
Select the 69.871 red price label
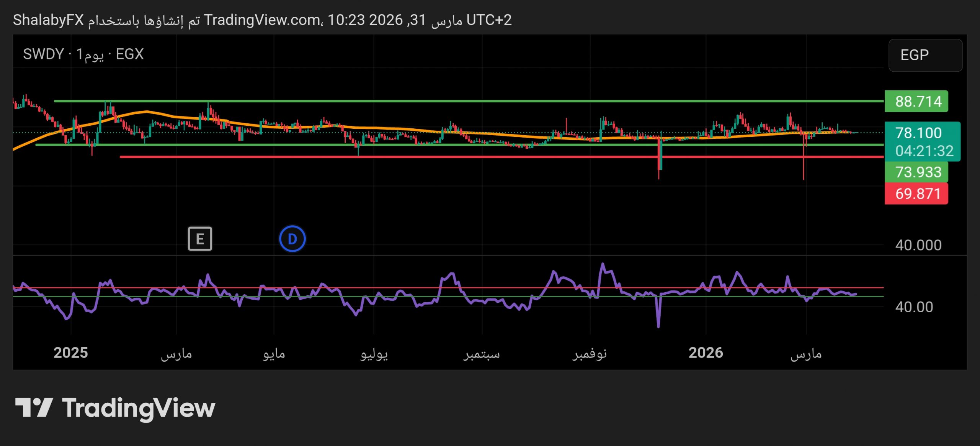point(916,194)
